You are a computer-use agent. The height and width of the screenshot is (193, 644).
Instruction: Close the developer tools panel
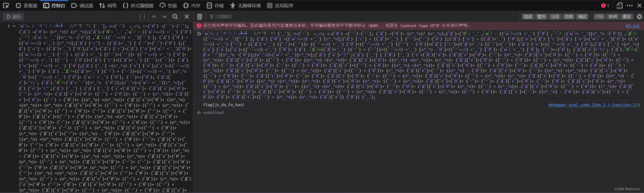coord(639,6)
